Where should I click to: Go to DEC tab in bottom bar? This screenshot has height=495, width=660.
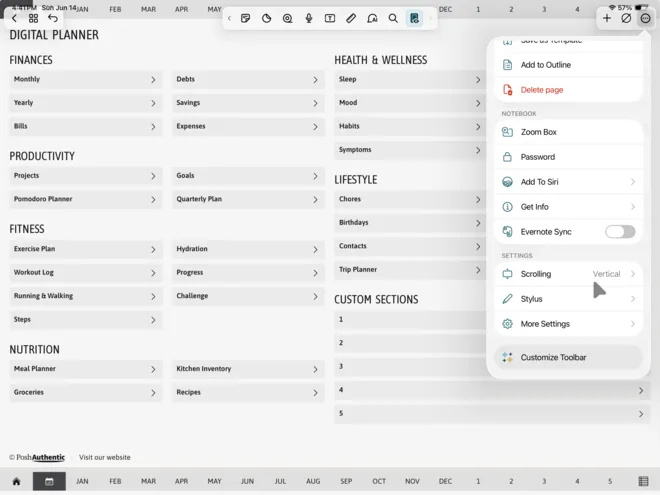445,481
